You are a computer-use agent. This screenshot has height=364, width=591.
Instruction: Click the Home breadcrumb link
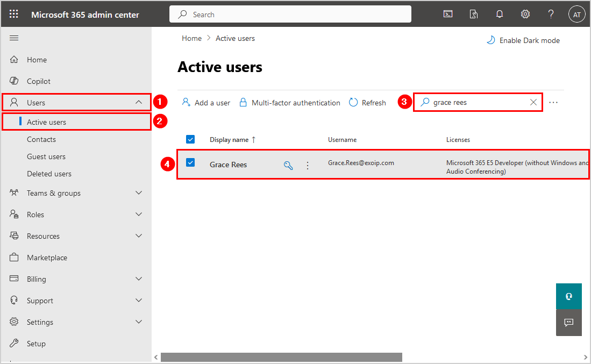click(191, 38)
